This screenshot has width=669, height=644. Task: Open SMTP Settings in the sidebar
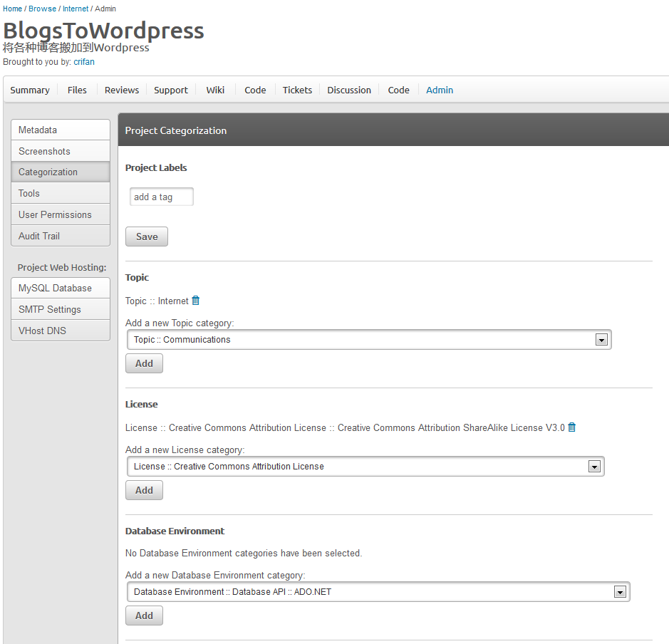61,309
